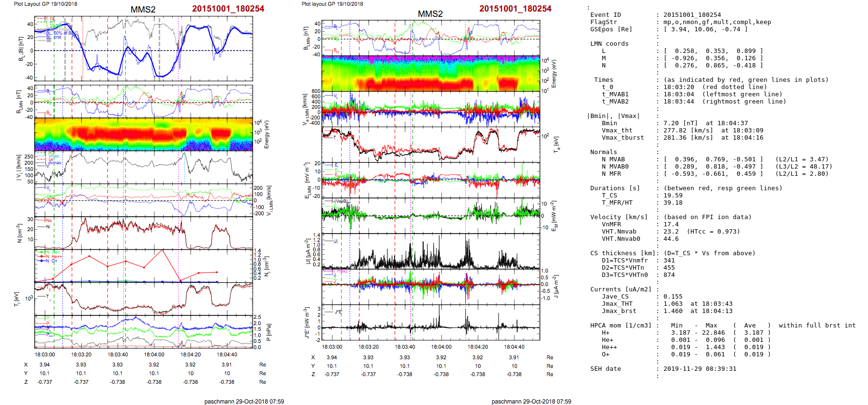The width and height of the screenshot is (868, 405).
Task: Click the 18:03:00 time tick under the right plot
Action: (332, 347)
